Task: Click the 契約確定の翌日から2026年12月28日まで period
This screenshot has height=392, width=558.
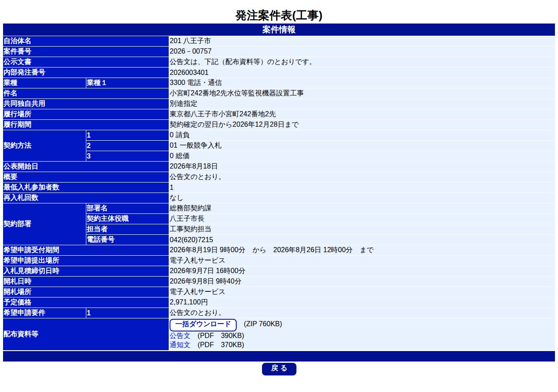Action: (234, 125)
